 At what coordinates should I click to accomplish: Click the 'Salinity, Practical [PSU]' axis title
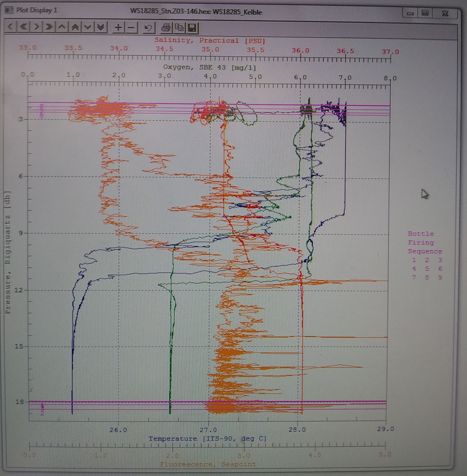pyautogui.click(x=210, y=40)
